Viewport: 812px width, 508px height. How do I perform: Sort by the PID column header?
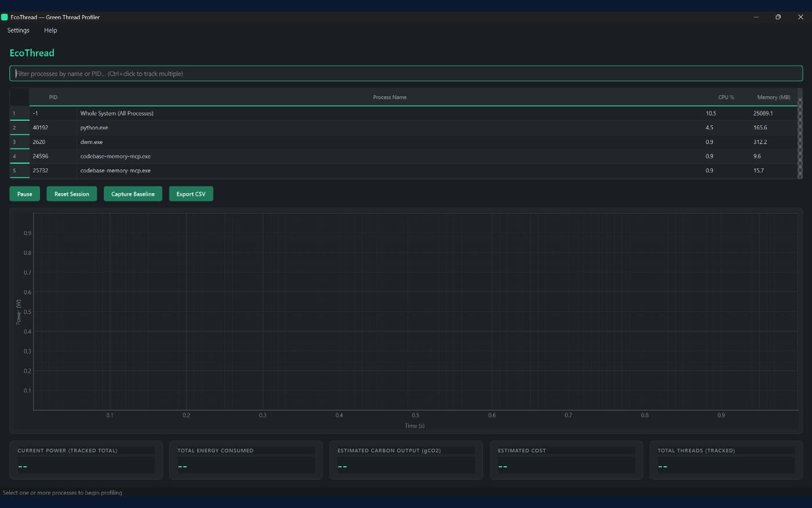coord(53,97)
